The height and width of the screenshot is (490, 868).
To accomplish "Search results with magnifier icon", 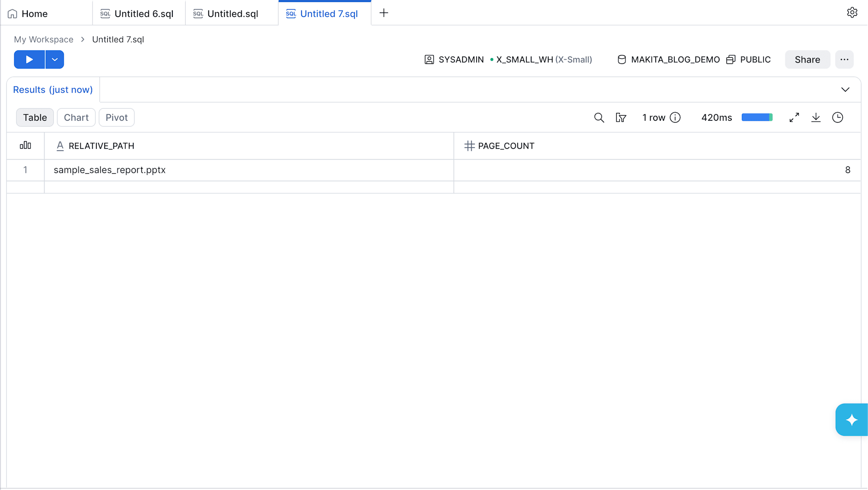I will tap(599, 117).
